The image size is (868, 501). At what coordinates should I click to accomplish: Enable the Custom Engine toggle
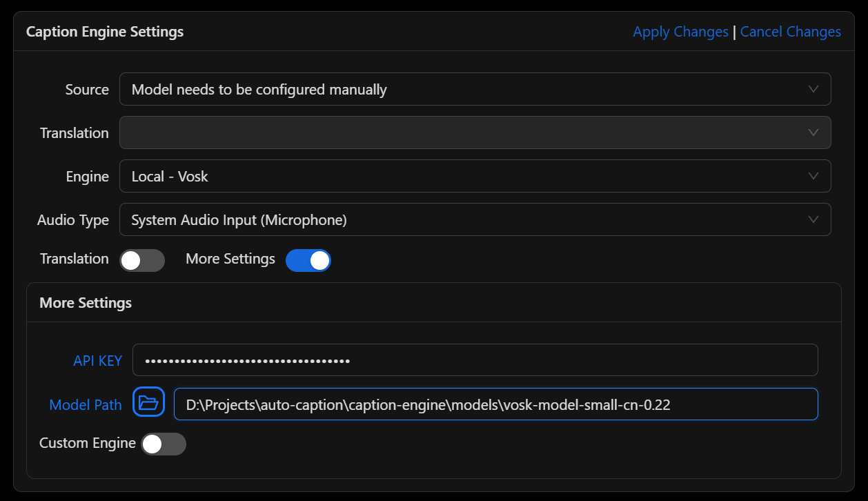coord(164,444)
